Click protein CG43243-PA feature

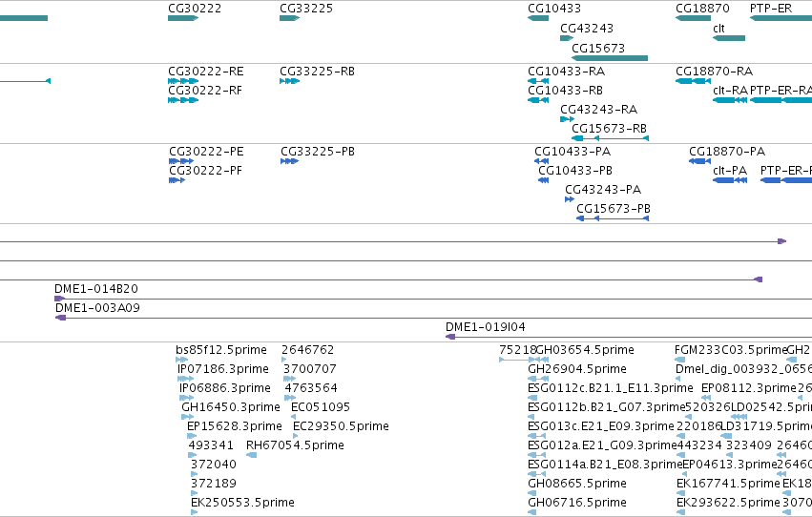tap(570, 199)
